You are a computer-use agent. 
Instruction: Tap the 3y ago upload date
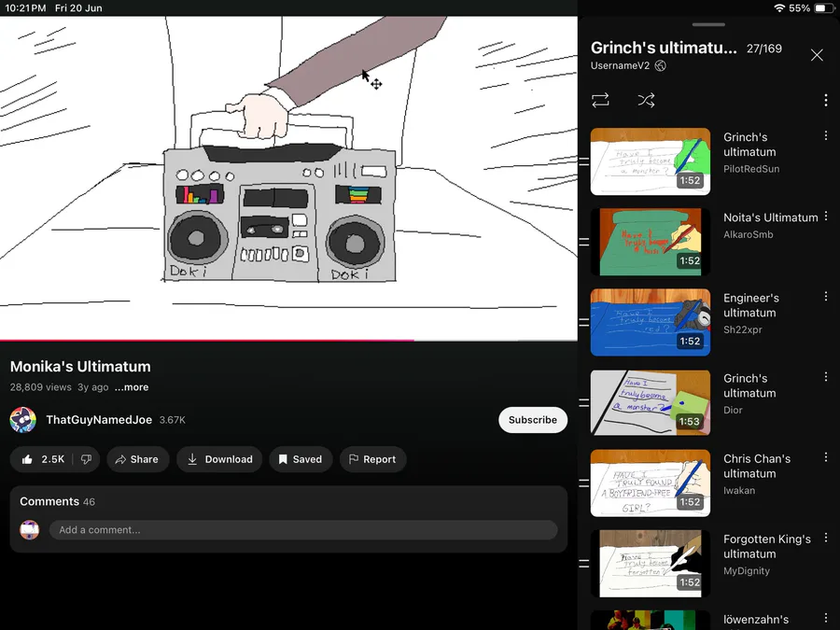click(92, 386)
